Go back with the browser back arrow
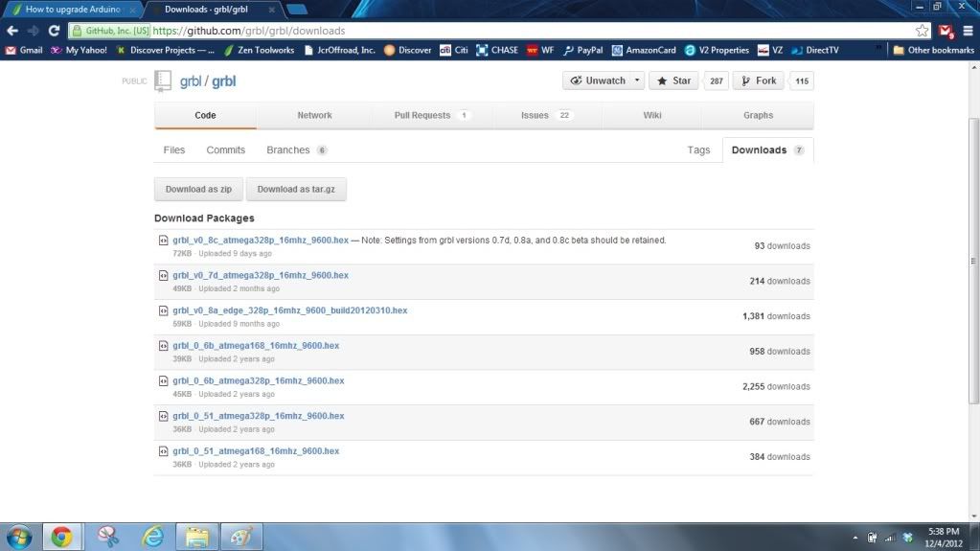This screenshot has height=551, width=980. [x=11, y=31]
